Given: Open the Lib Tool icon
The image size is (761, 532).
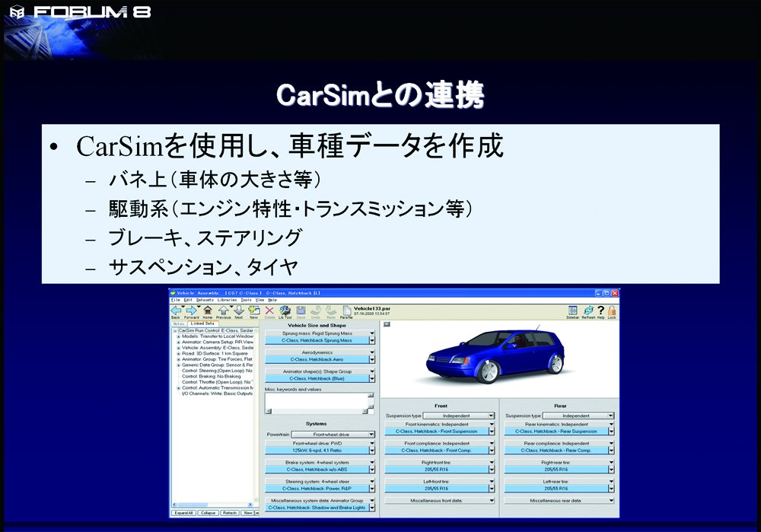Looking at the screenshot, I should pos(285,311).
